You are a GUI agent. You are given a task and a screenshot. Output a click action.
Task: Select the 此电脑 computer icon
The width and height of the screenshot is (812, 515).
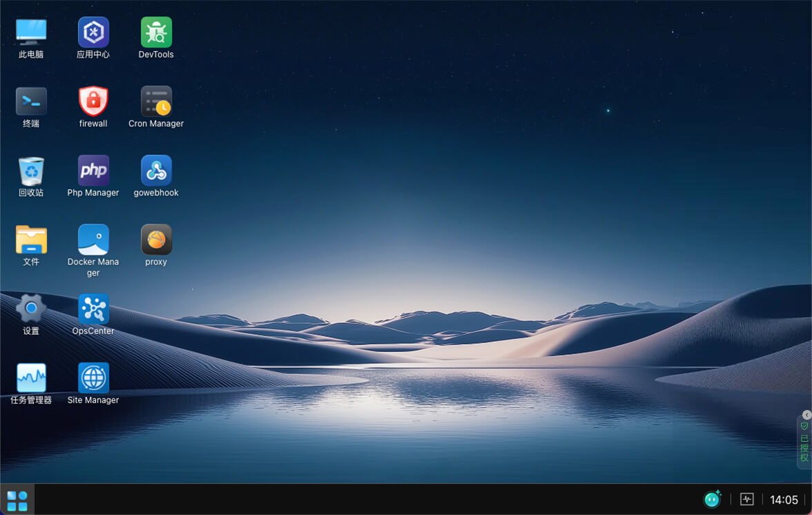point(31,32)
